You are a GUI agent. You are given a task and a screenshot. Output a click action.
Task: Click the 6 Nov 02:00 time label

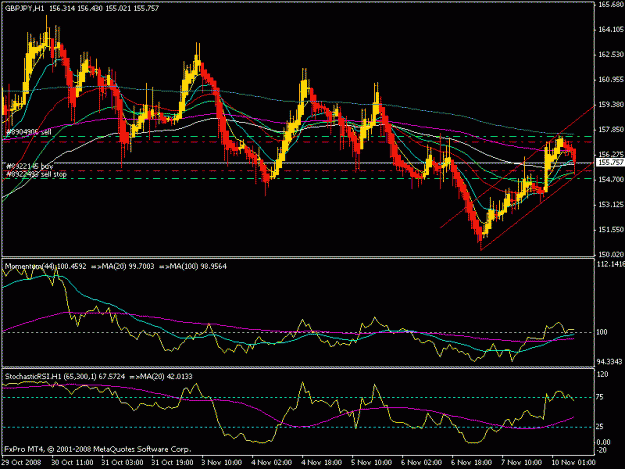(422, 463)
